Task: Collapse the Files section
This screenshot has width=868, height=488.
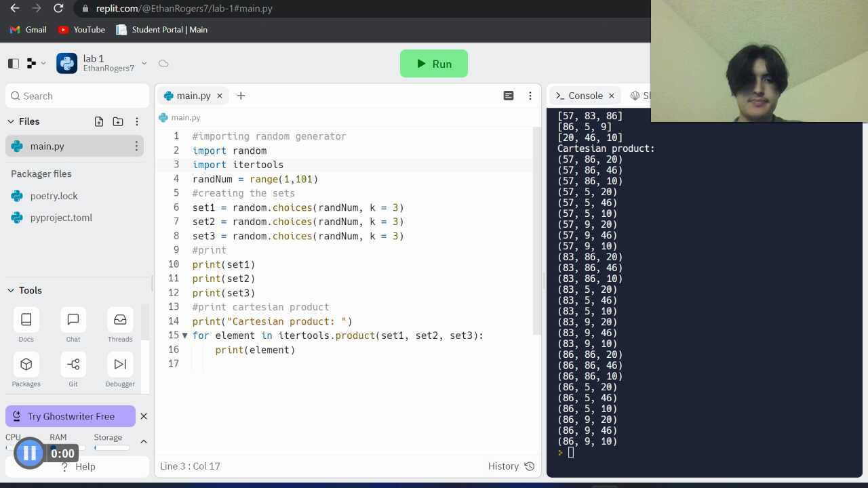Action: click(x=11, y=121)
